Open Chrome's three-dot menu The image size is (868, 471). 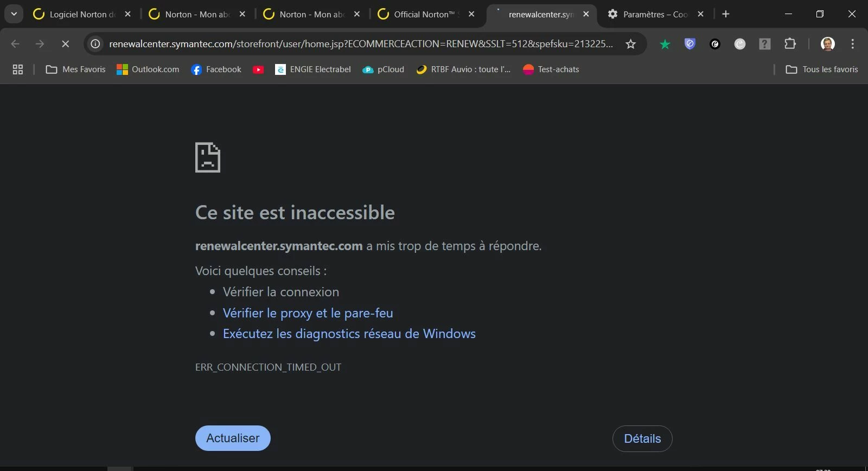point(853,44)
